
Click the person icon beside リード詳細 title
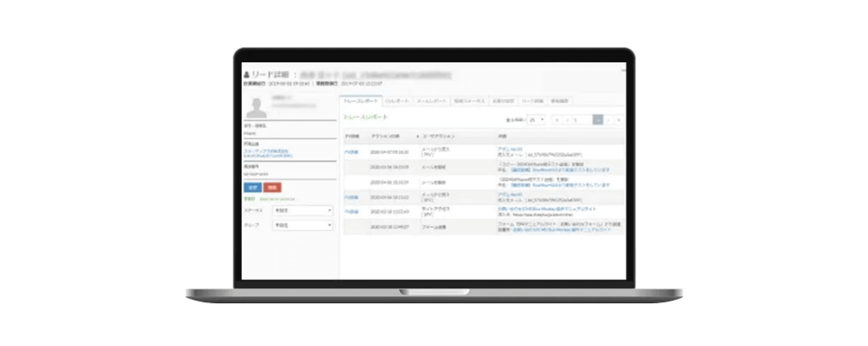[x=247, y=75]
